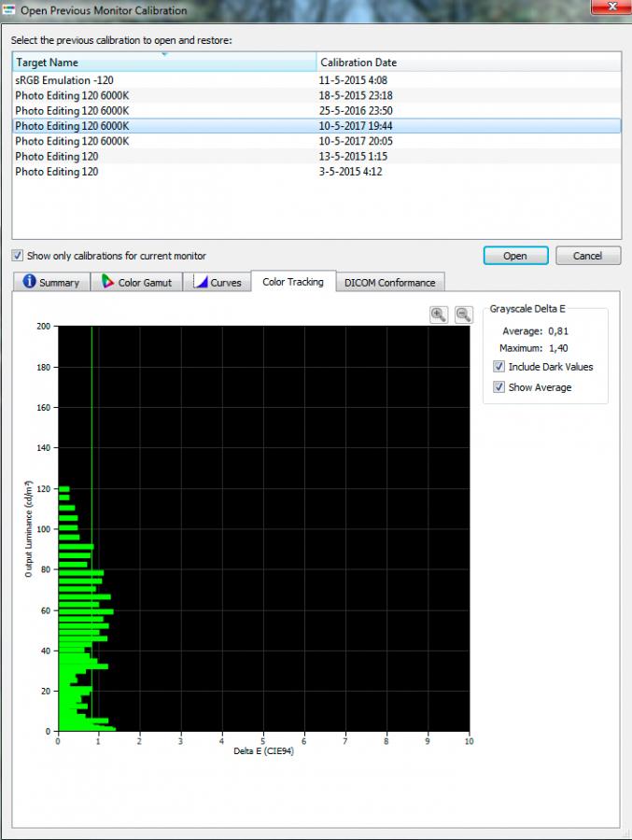Select Photo Editing 120 from 3-5-2015 4:12
This screenshot has width=632, height=840.
tap(316, 172)
